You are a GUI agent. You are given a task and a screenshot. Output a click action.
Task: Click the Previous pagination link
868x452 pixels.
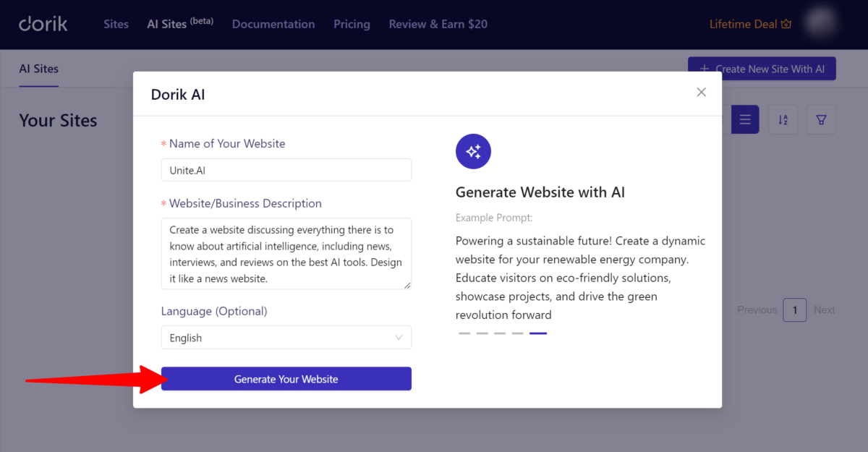pos(757,310)
